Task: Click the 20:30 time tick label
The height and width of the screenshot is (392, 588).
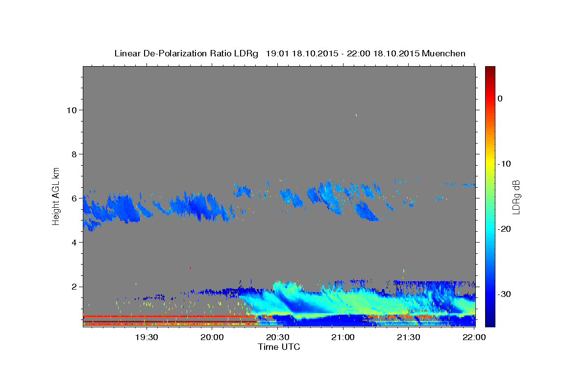Action: pyautogui.click(x=277, y=338)
